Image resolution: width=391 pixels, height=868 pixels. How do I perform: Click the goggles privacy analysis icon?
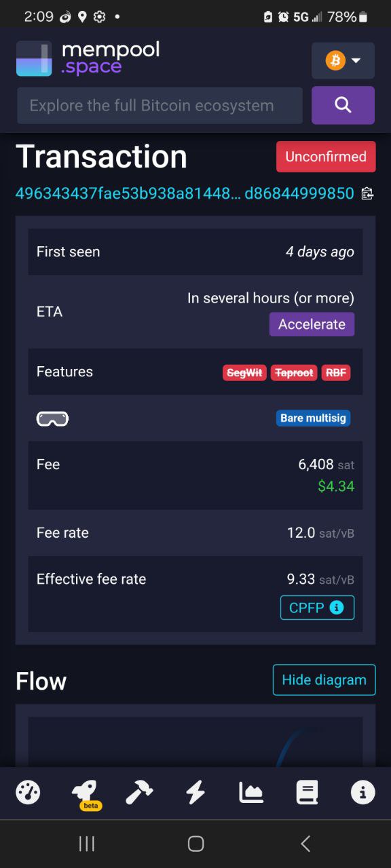(x=52, y=419)
